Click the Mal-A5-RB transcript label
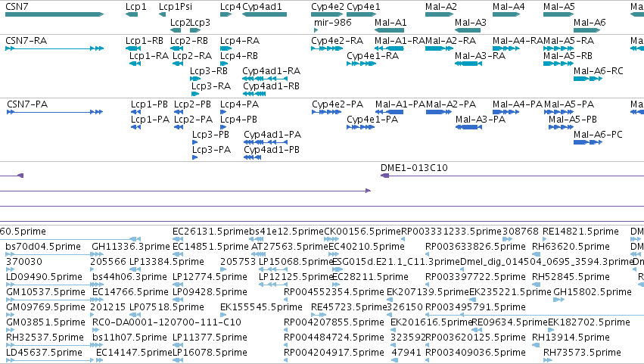This screenshot has width=644, height=364. pyautogui.click(x=568, y=56)
